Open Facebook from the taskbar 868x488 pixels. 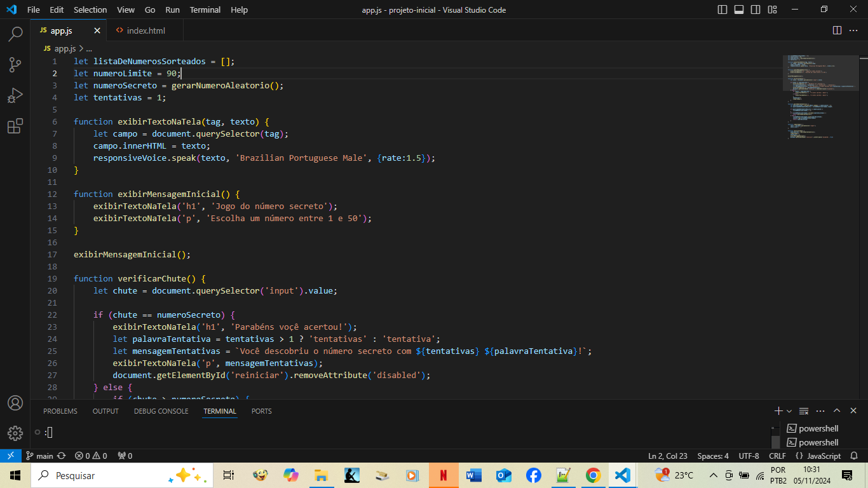(533, 475)
